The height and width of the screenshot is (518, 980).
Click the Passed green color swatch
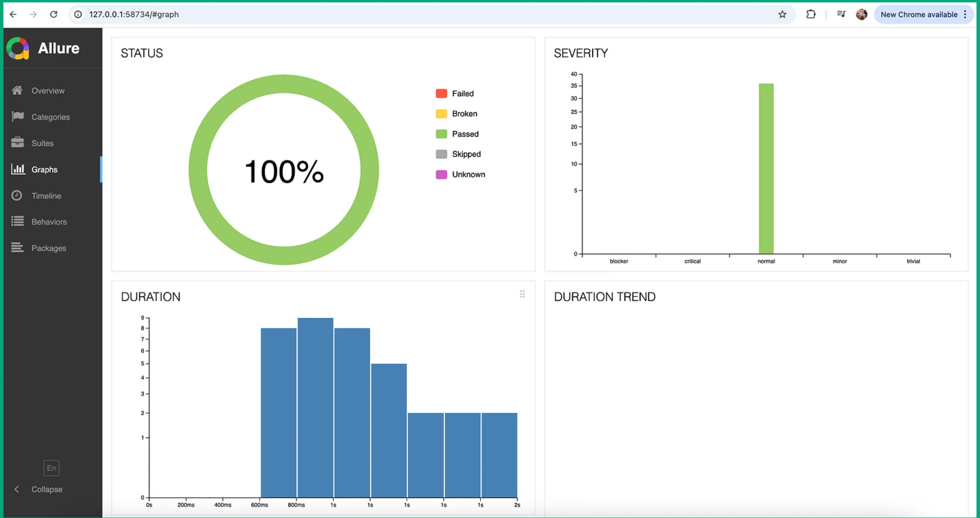pos(441,134)
